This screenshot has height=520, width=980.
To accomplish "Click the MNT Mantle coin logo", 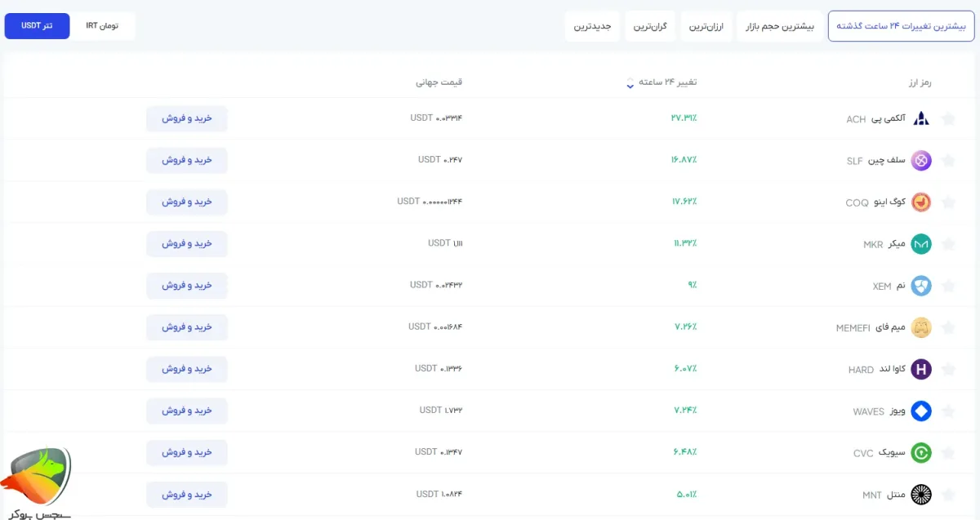I will point(921,494).
